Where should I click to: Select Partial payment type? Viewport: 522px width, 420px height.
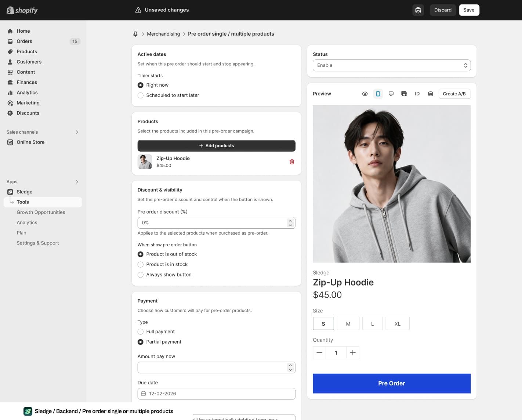click(x=141, y=342)
